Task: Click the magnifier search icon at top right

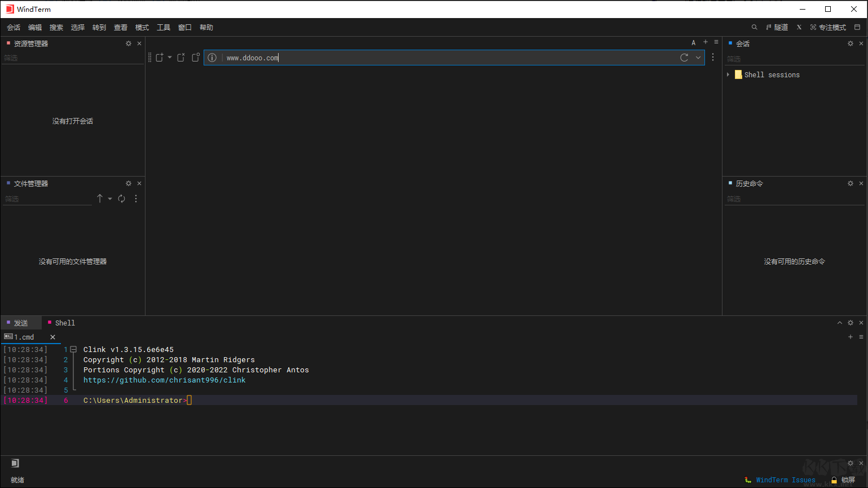Action: click(x=754, y=28)
